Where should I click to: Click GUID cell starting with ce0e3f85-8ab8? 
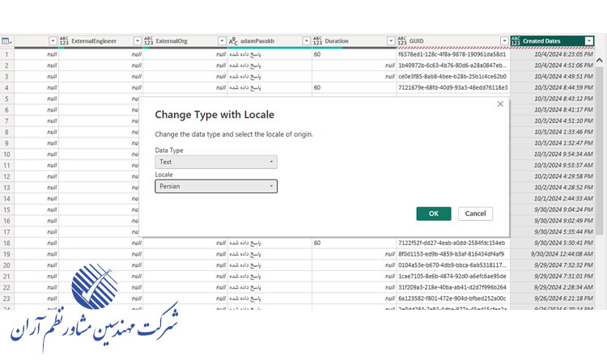(x=453, y=77)
